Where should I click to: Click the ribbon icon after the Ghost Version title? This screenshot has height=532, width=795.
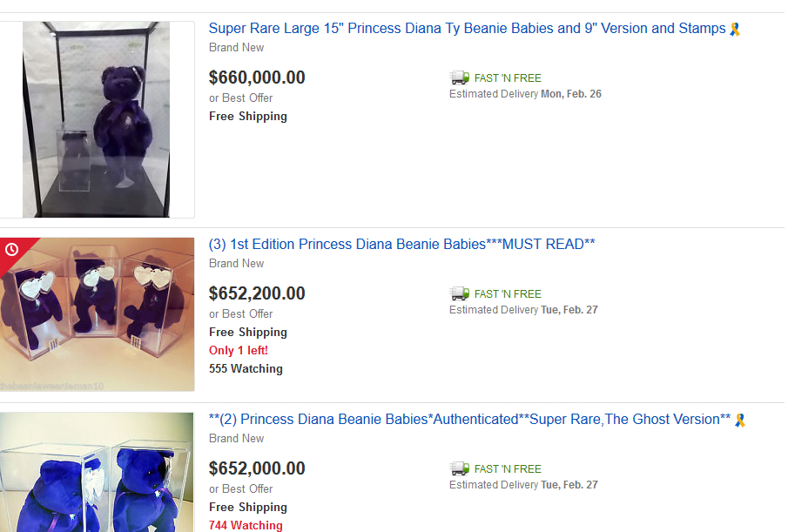pyautogui.click(x=740, y=420)
